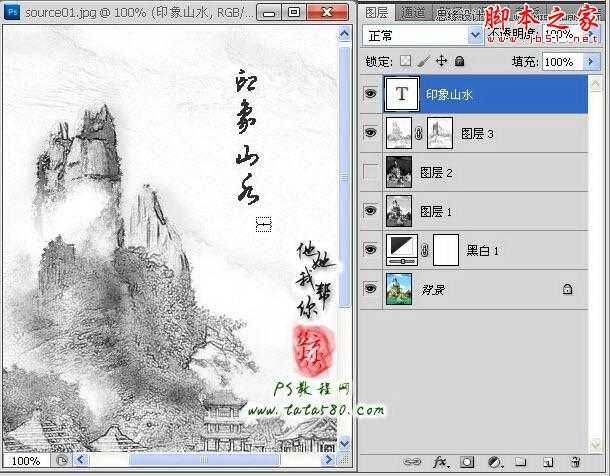Open the 填充 fill slider arrow
This screenshot has height=476, width=610.
click(591, 61)
